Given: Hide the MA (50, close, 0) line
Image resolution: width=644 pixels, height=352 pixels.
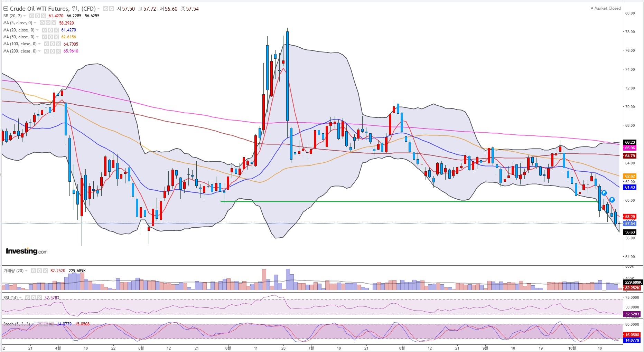Looking at the screenshot, I should pyautogui.click(x=44, y=37).
